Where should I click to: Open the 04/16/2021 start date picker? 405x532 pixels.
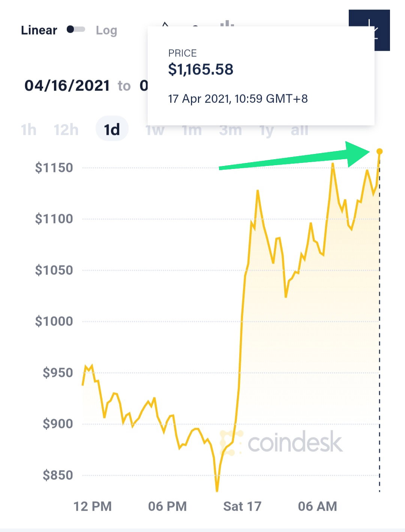coord(67,86)
